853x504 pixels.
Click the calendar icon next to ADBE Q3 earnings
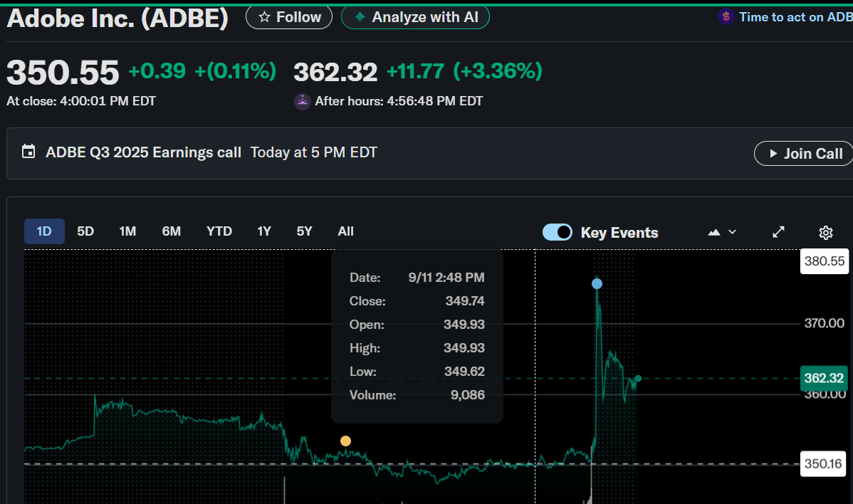[x=28, y=151]
